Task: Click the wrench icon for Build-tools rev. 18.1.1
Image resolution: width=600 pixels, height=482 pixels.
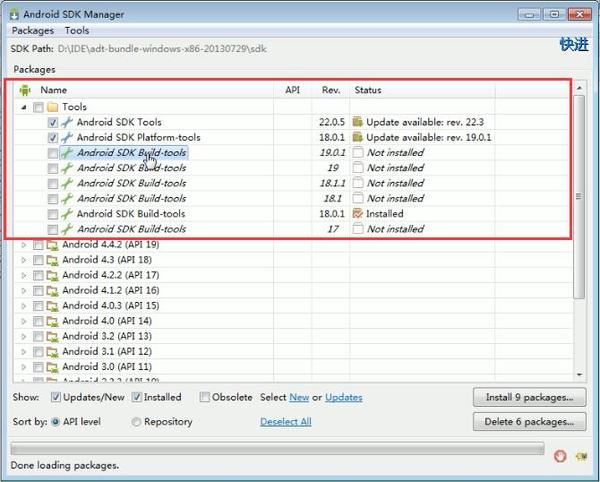Action: click(67, 184)
